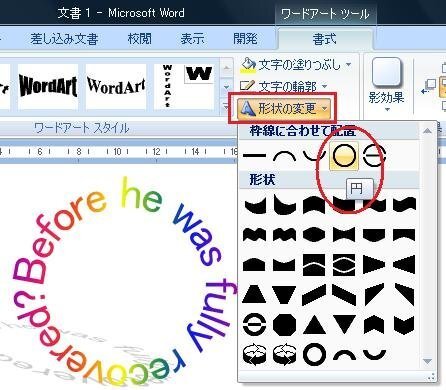Apply the Curve Down warp shape

(x=284, y=204)
